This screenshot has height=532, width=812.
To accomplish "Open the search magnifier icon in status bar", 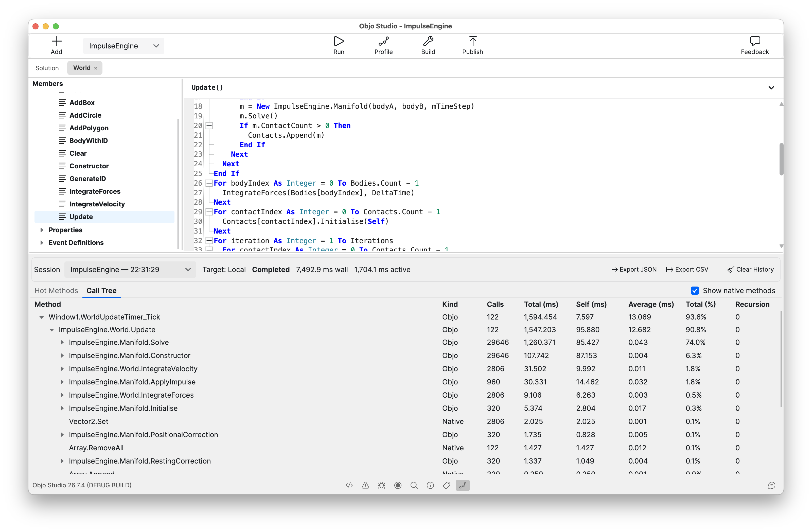I will click(x=414, y=485).
